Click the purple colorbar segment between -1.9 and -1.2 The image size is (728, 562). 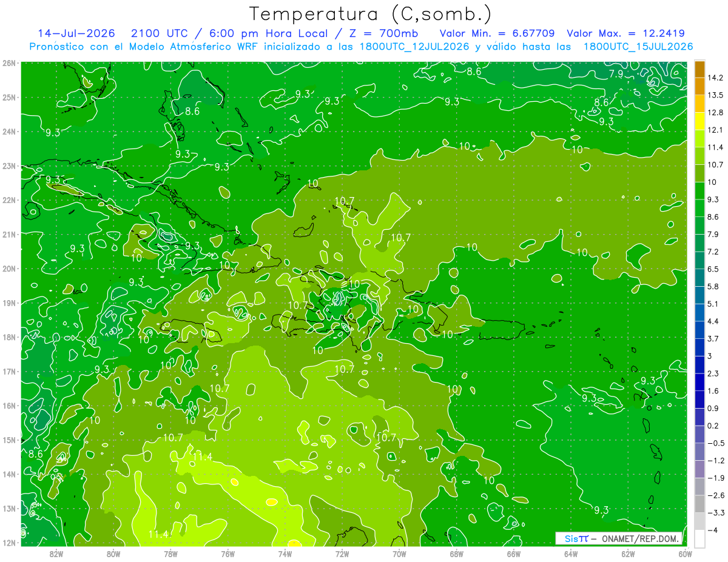[x=699, y=469]
